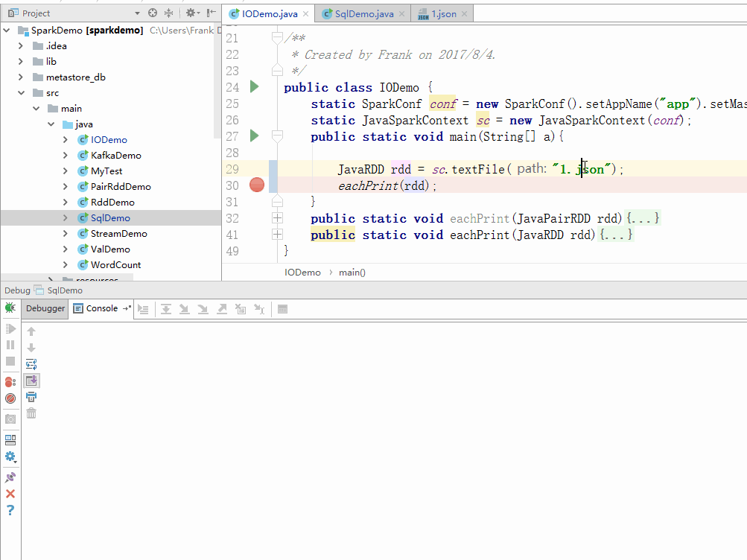Close the SqlDemo.java tab
This screenshot has width=747, height=560.
[401, 14]
